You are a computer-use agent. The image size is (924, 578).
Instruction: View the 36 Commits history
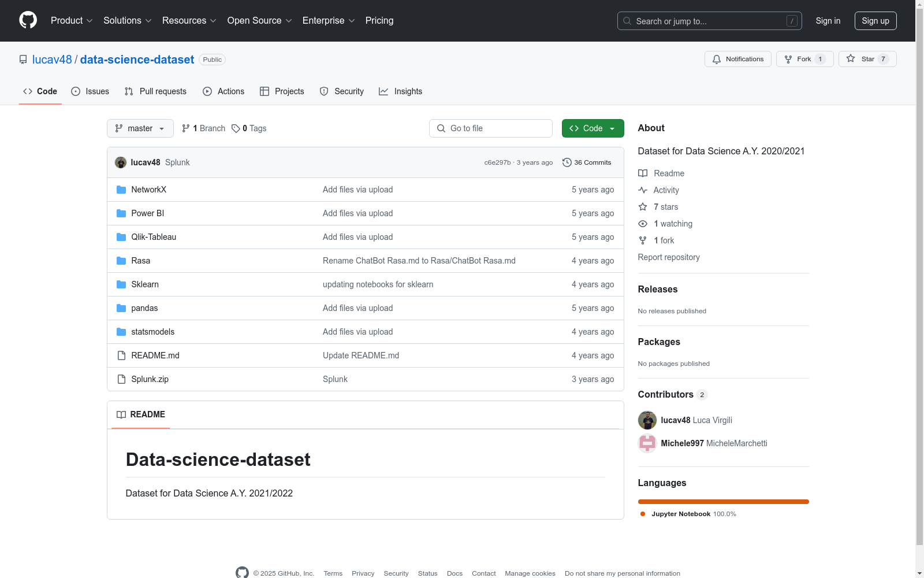pyautogui.click(x=587, y=162)
